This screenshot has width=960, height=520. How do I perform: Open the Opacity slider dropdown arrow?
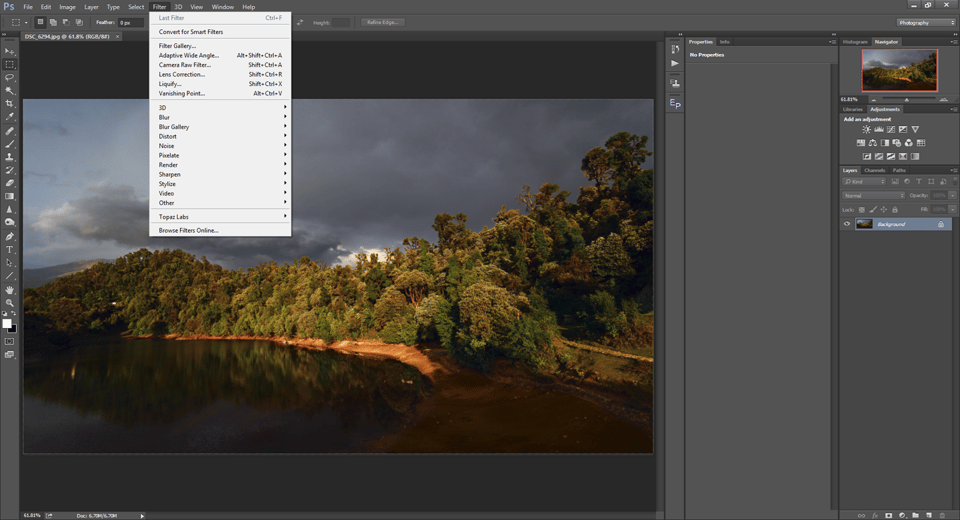pyautogui.click(x=952, y=196)
